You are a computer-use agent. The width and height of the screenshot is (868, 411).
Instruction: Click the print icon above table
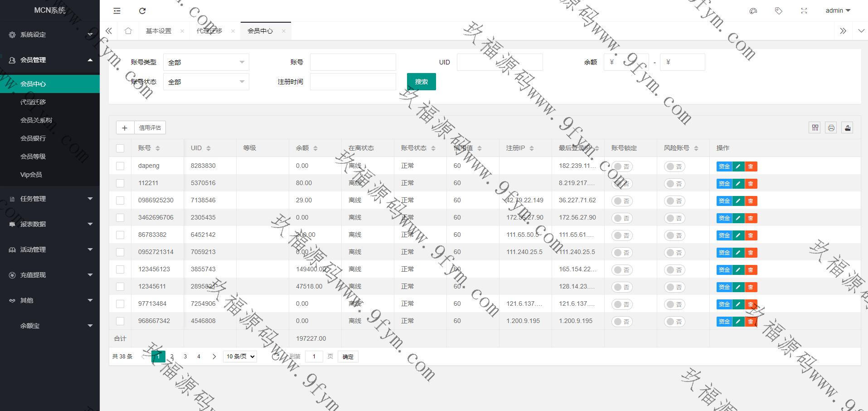click(x=831, y=128)
